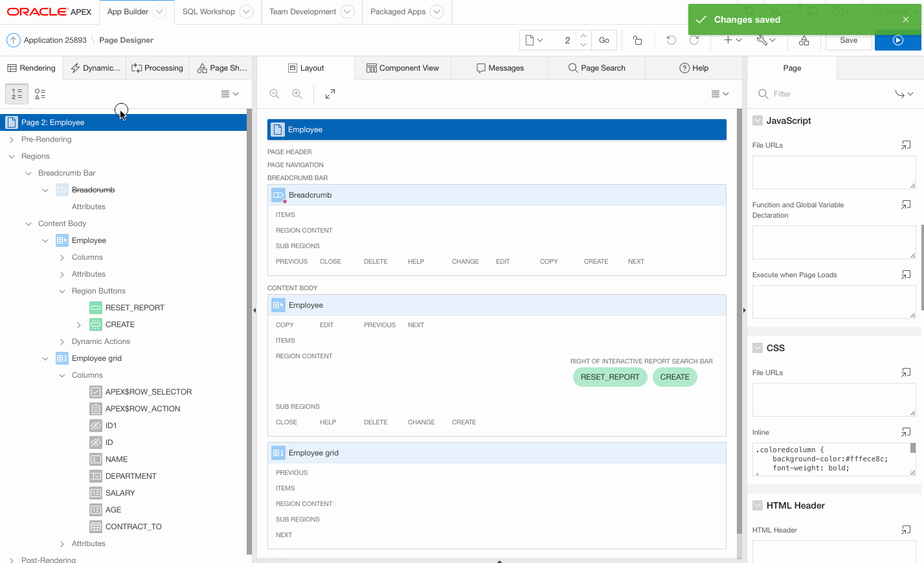Switch to the Component View tab

(403, 68)
